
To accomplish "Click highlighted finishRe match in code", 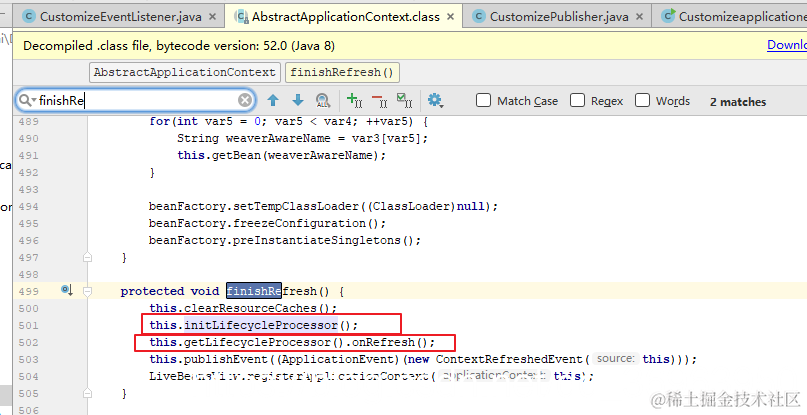I will pos(254,291).
